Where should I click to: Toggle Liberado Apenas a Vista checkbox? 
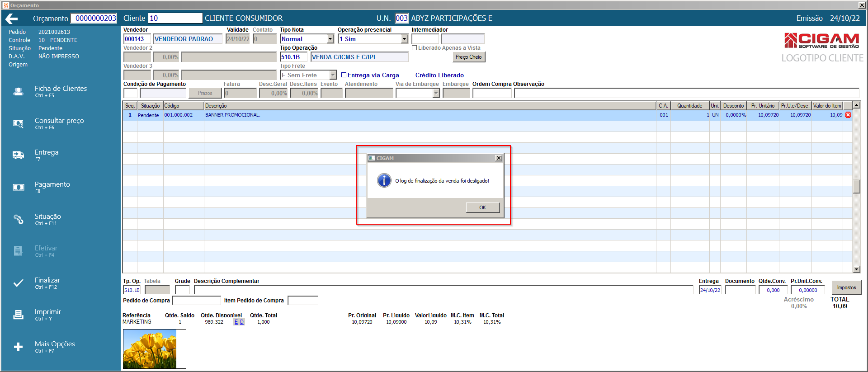tap(414, 48)
